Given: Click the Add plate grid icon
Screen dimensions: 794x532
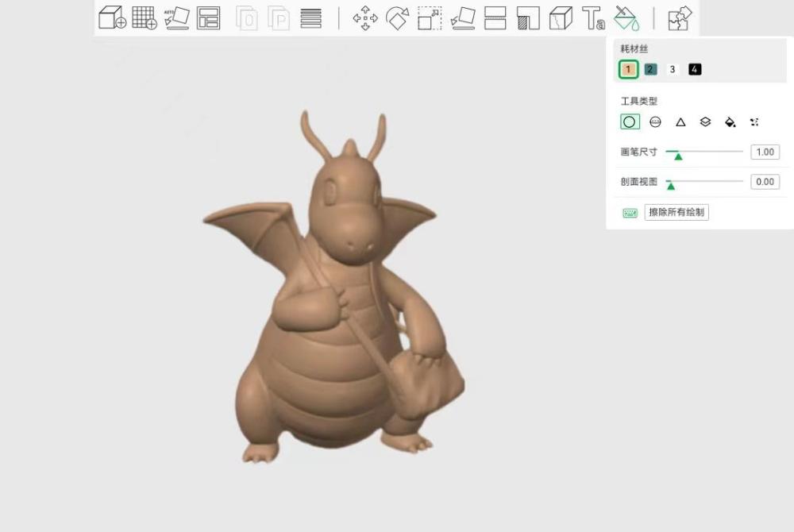Looking at the screenshot, I should coord(144,17).
